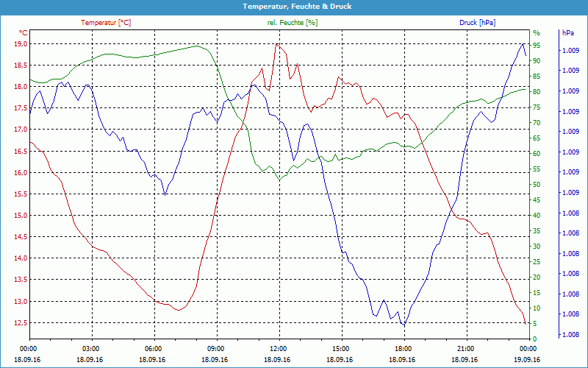Click the 95 tick on humidity axis
Viewport: 588px width, 368px height.
coord(537,45)
